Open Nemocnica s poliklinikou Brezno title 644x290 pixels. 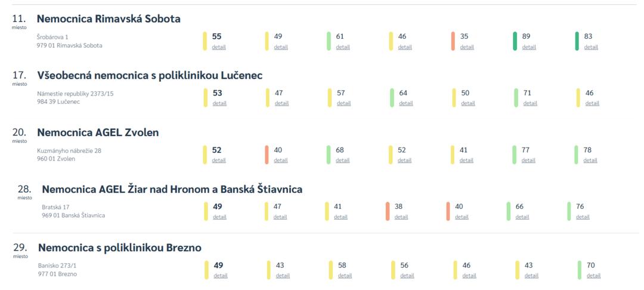[119, 247]
